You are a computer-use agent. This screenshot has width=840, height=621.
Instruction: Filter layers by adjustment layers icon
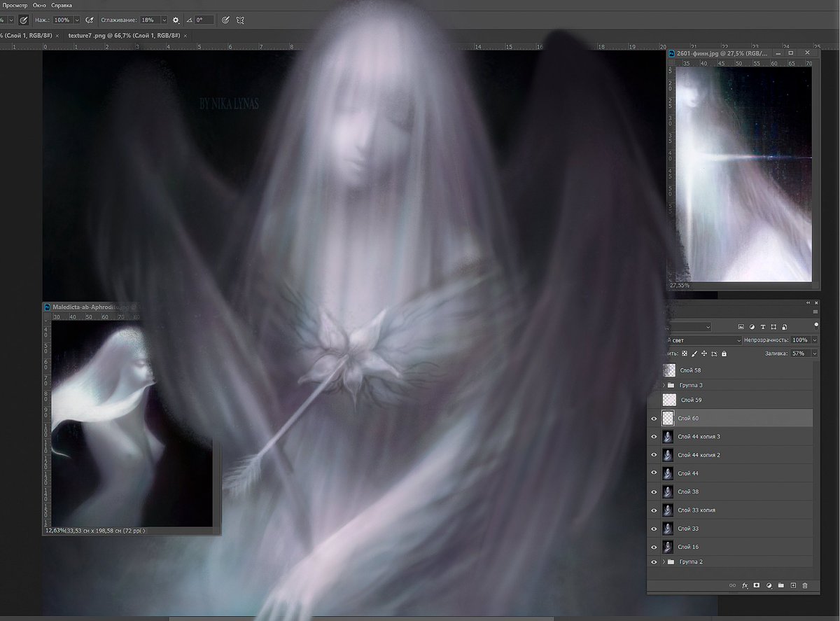pyautogui.click(x=752, y=327)
